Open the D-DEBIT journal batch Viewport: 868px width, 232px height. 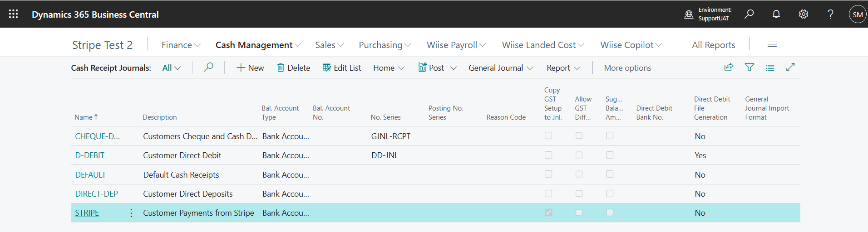pyautogui.click(x=89, y=155)
